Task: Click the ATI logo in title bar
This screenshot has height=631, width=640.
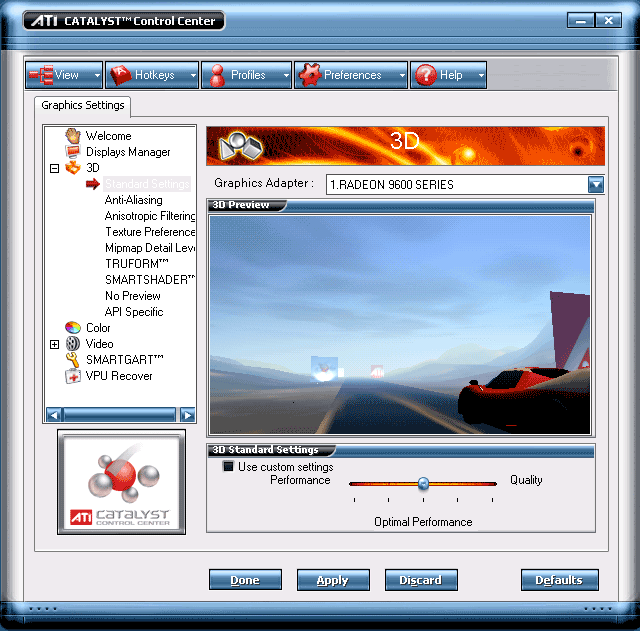Action: pyautogui.click(x=45, y=20)
